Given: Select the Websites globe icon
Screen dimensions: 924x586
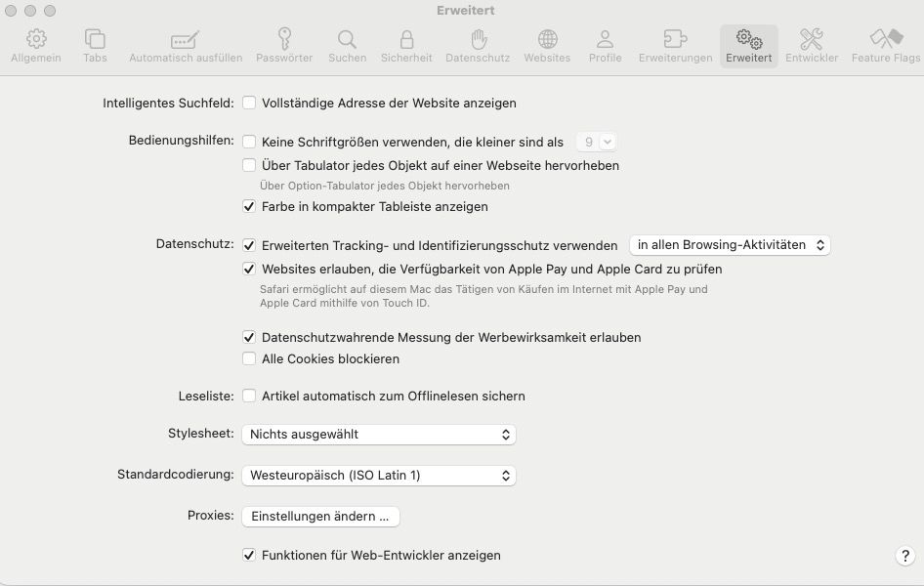Looking at the screenshot, I should (547, 39).
